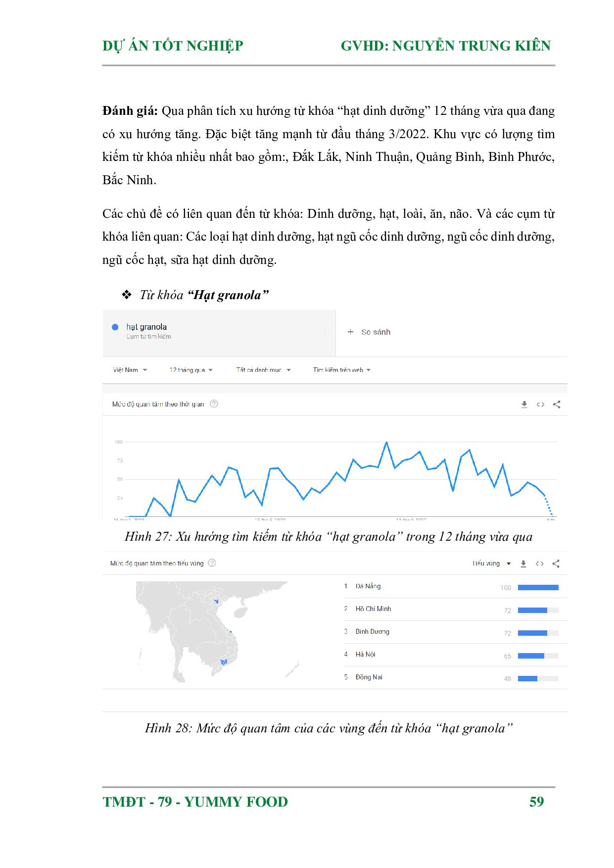Image resolution: width=614 pixels, height=868 pixels.
Task: Open embed code for the time chart
Action: [540, 405]
